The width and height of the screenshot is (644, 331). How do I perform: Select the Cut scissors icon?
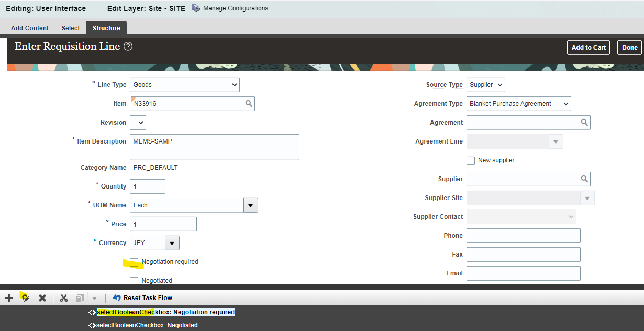63,297
